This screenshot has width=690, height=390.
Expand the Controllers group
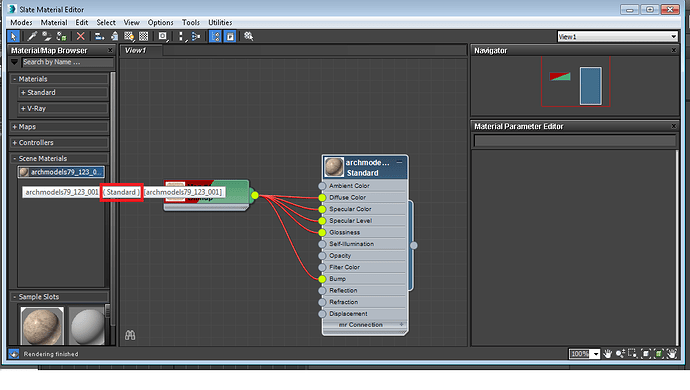click(59, 143)
